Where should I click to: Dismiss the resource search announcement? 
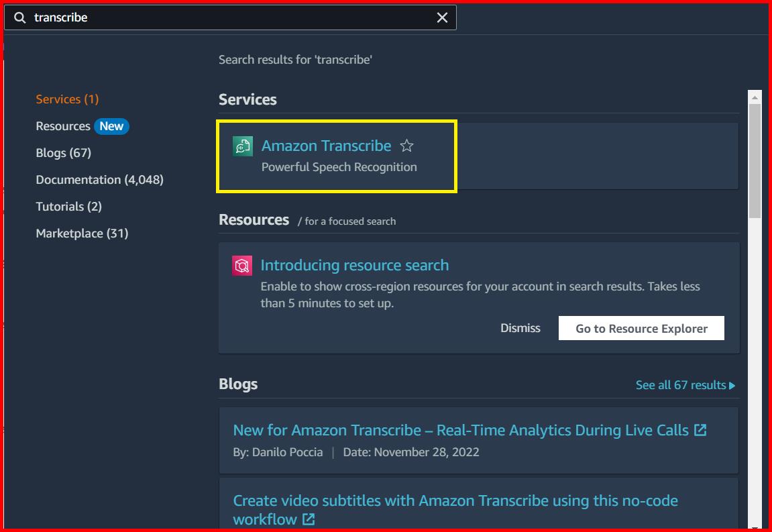coord(520,328)
